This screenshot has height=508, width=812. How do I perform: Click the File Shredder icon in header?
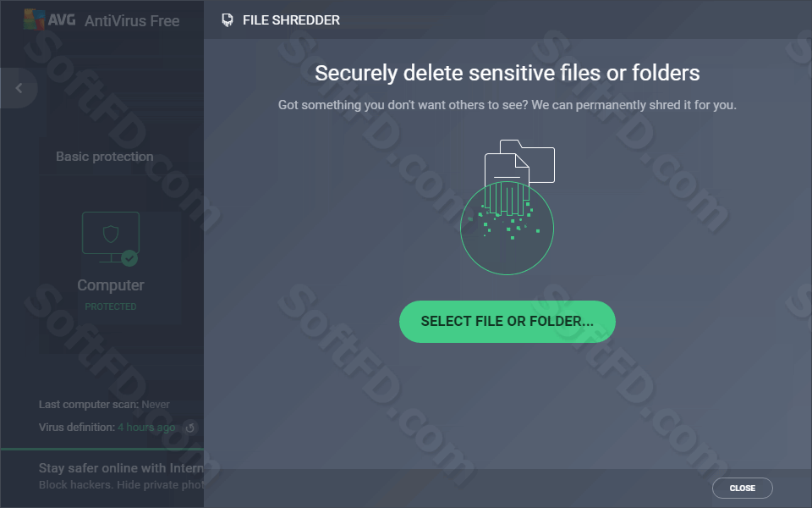[x=227, y=20]
